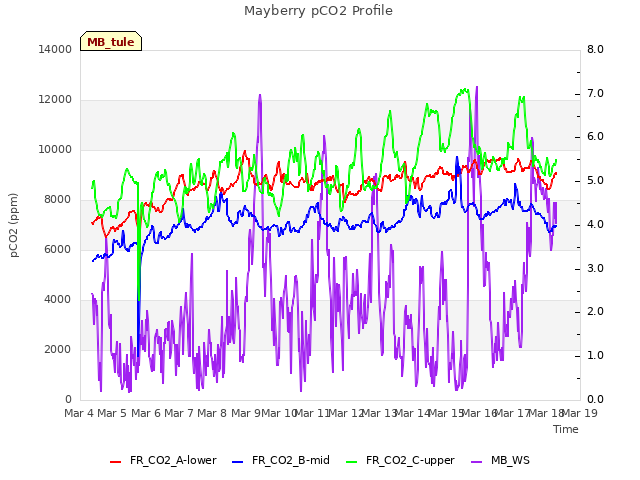The width and height of the screenshot is (640, 480).
Task: Click the Mar 5 date tick label
Action: [112, 413]
